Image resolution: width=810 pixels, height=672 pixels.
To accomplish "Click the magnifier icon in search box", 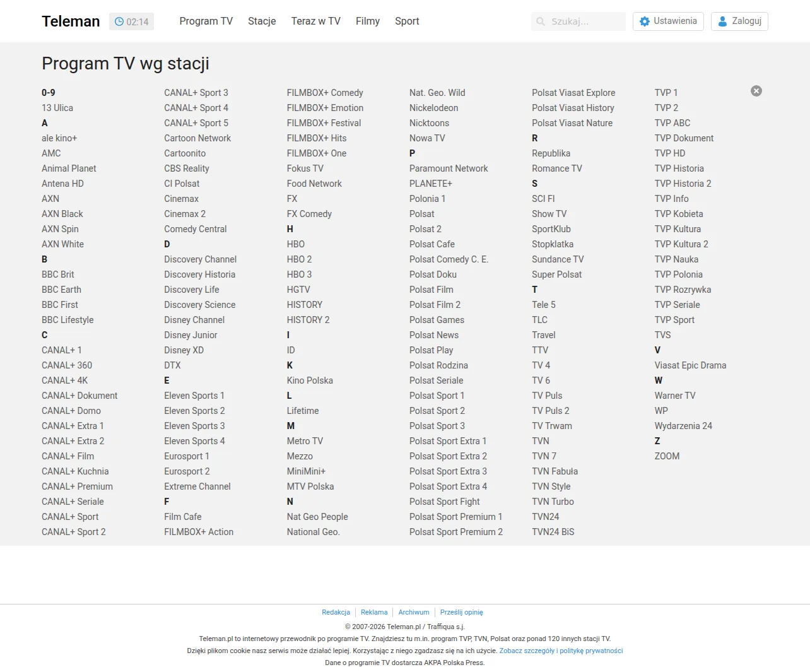I will (x=541, y=21).
